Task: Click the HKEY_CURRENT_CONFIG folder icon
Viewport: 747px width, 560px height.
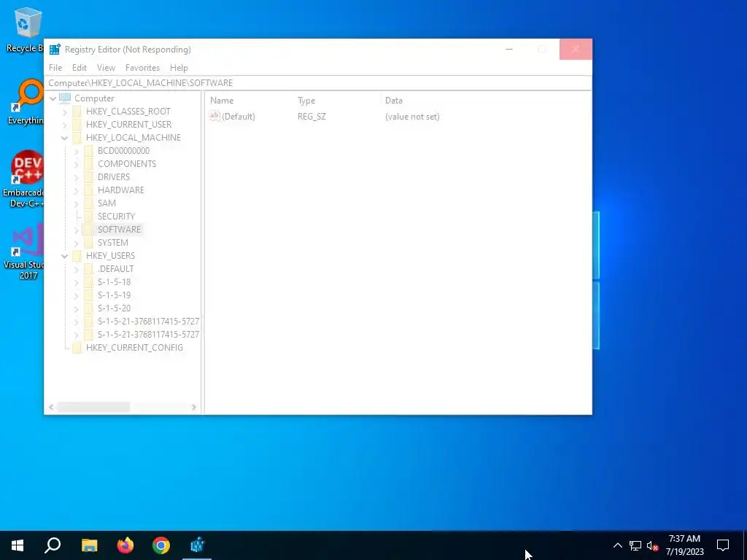Action: 77,348
